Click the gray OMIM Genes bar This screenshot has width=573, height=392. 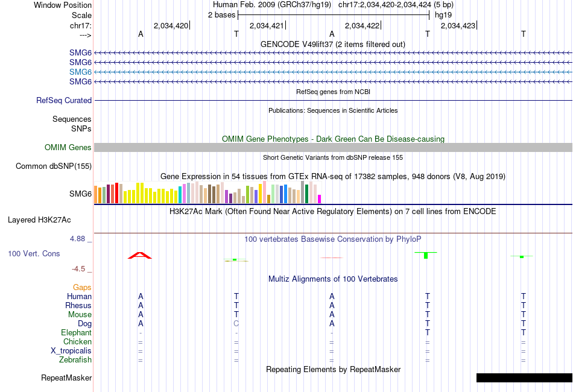pyautogui.click(x=333, y=147)
